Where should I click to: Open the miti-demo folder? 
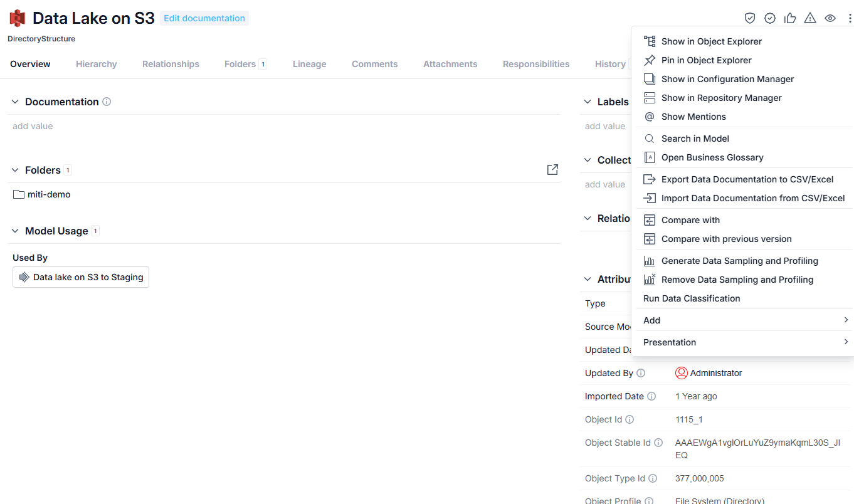[x=42, y=194]
